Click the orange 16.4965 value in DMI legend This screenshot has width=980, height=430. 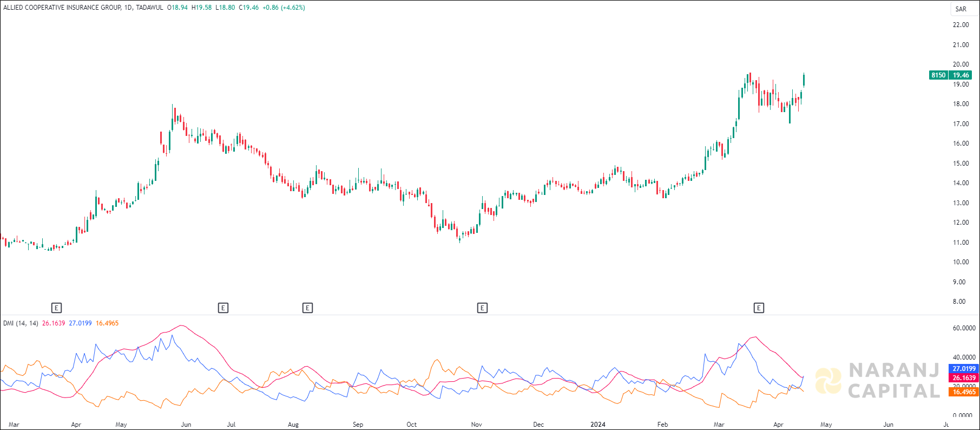(x=107, y=323)
